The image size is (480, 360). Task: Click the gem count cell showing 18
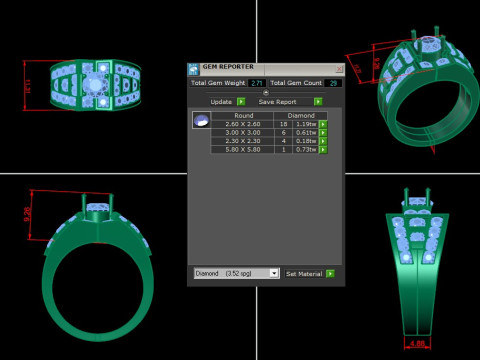pyautogui.click(x=283, y=124)
